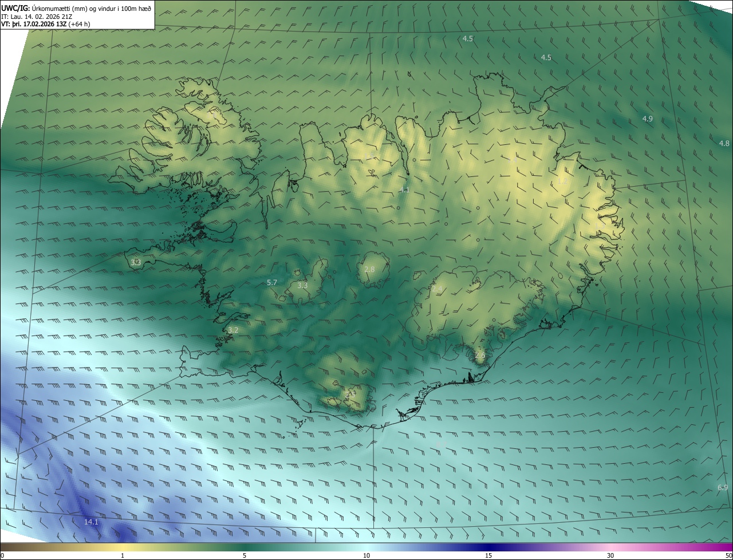This screenshot has width=733, height=560.
Task: Click the '30' tick label on colour scale
Action: tap(610, 555)
